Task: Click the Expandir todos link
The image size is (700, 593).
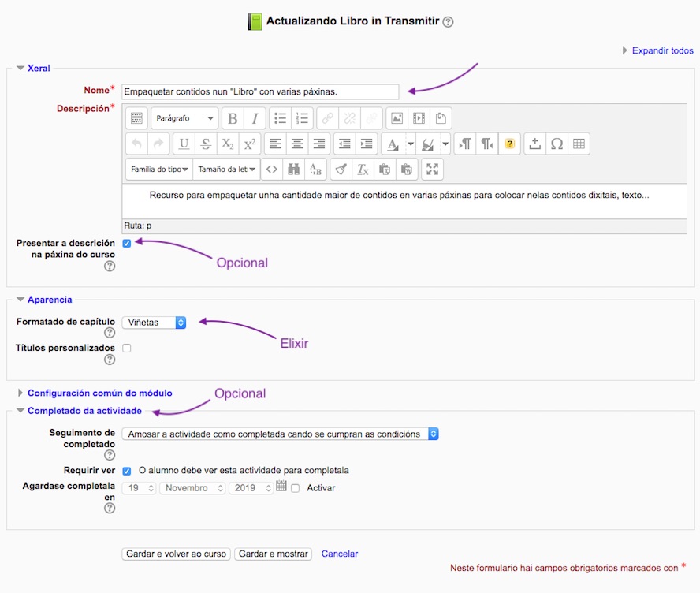Action: point(663,50)
